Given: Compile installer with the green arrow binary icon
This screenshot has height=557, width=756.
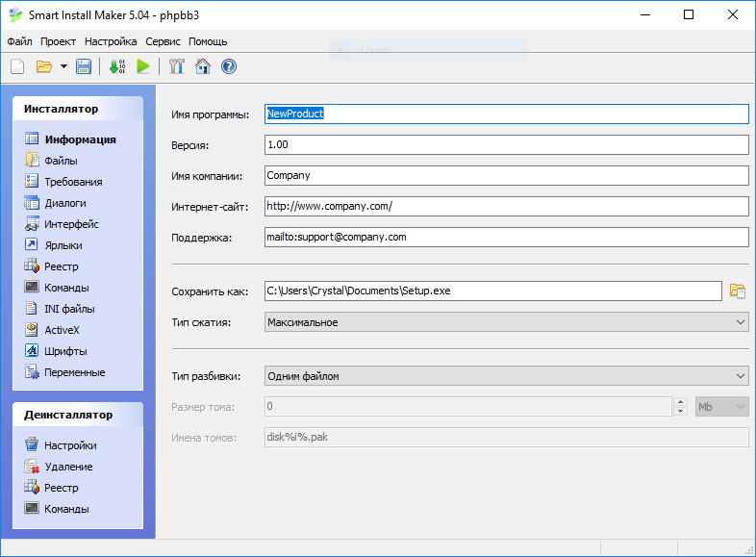Looking at the screenshot, I should pyautogui.click(x=117, y=66).
